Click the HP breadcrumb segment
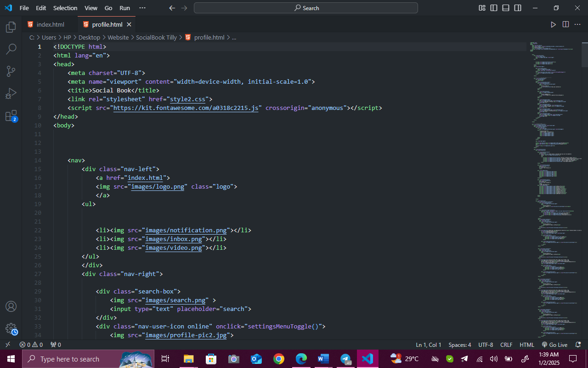This screenshot has height=368, width=588. pyautogui.click(x=68, y=38)
